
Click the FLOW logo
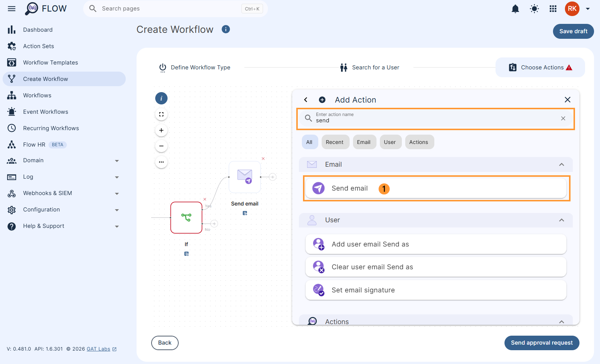[x=46, y=9]
